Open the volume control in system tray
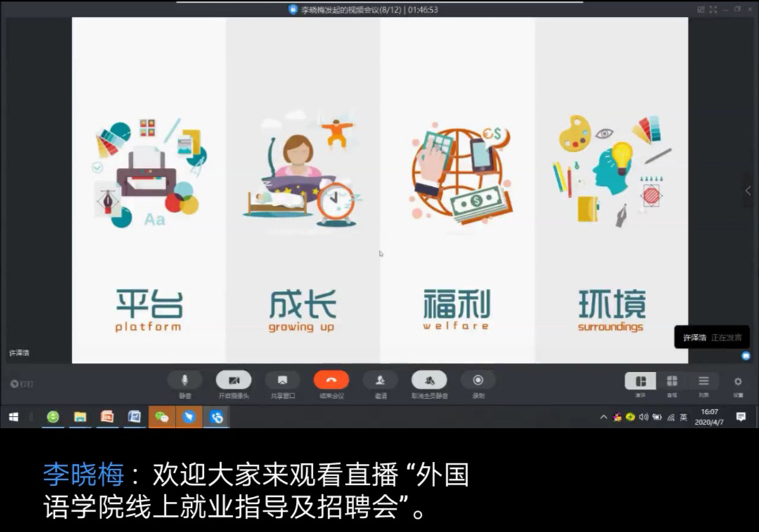 pyautogui.click(x=643, y=417)
